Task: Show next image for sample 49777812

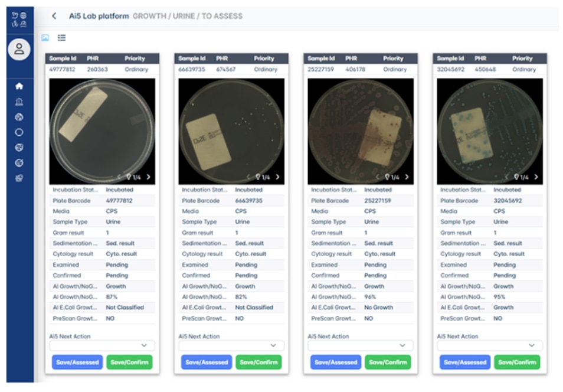Action: 148,177
